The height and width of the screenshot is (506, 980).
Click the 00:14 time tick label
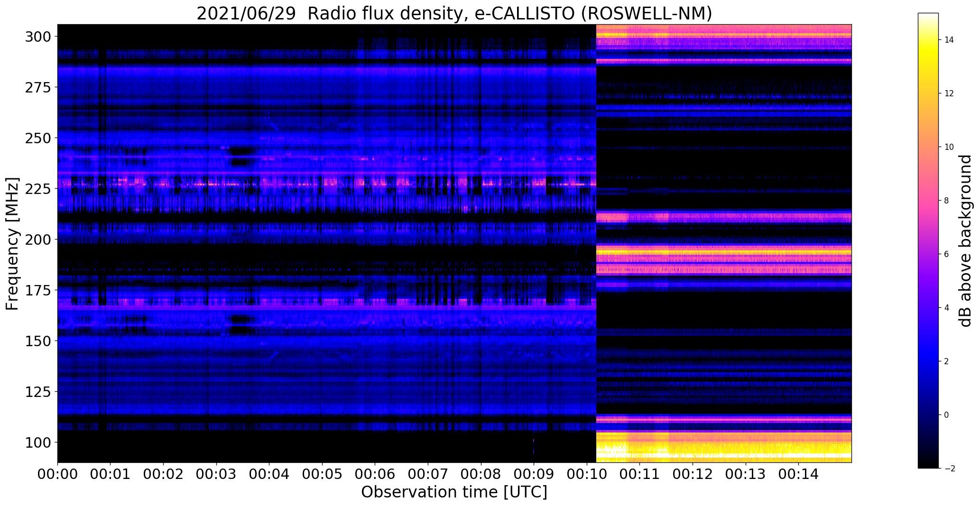[798, 474]
